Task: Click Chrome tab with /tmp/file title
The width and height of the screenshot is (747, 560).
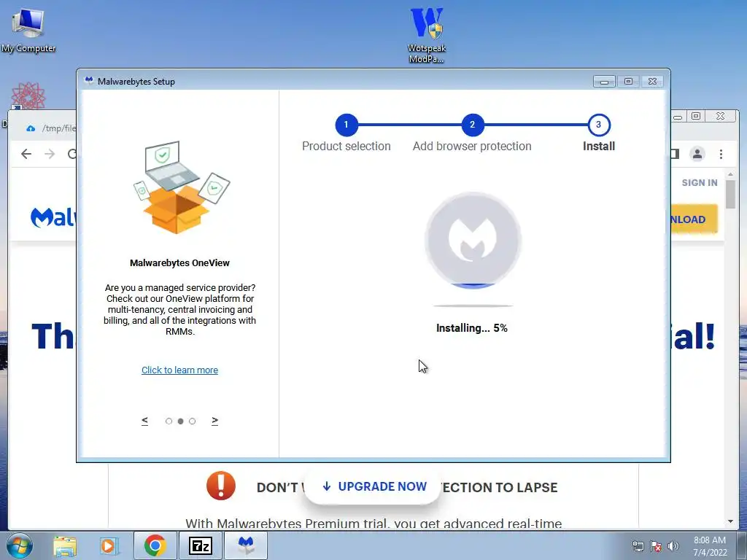Action: [x=51, y=128]
